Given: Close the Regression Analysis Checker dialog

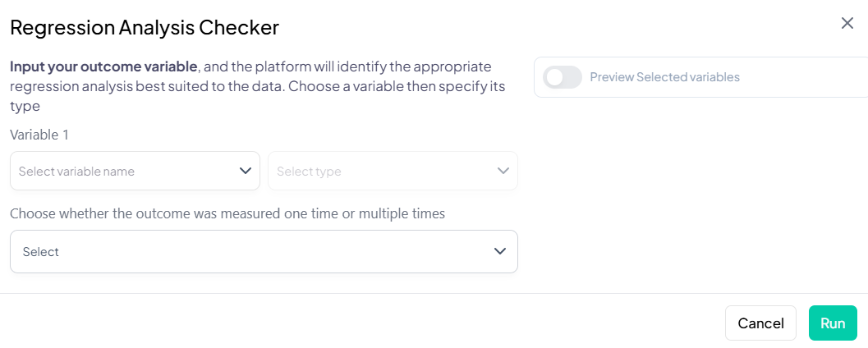Looking at the screenshot, I should [847, 23].
